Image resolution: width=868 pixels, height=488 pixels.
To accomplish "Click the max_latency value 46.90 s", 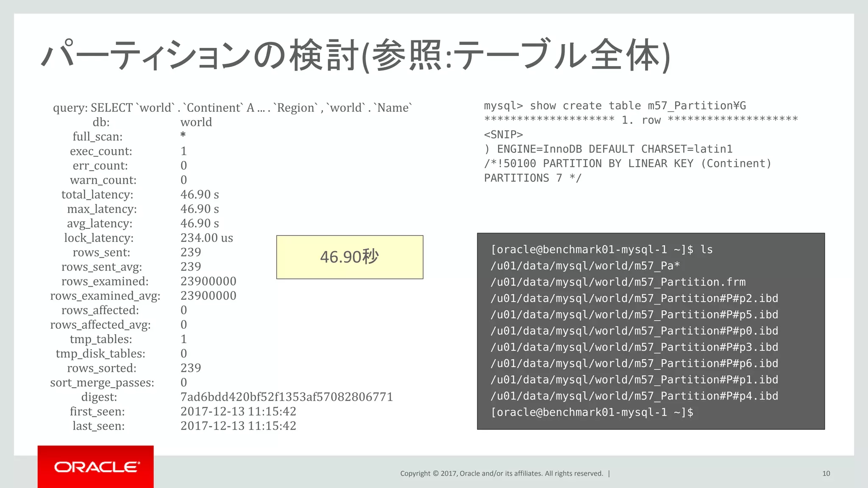I will click(x=200, y=209).
